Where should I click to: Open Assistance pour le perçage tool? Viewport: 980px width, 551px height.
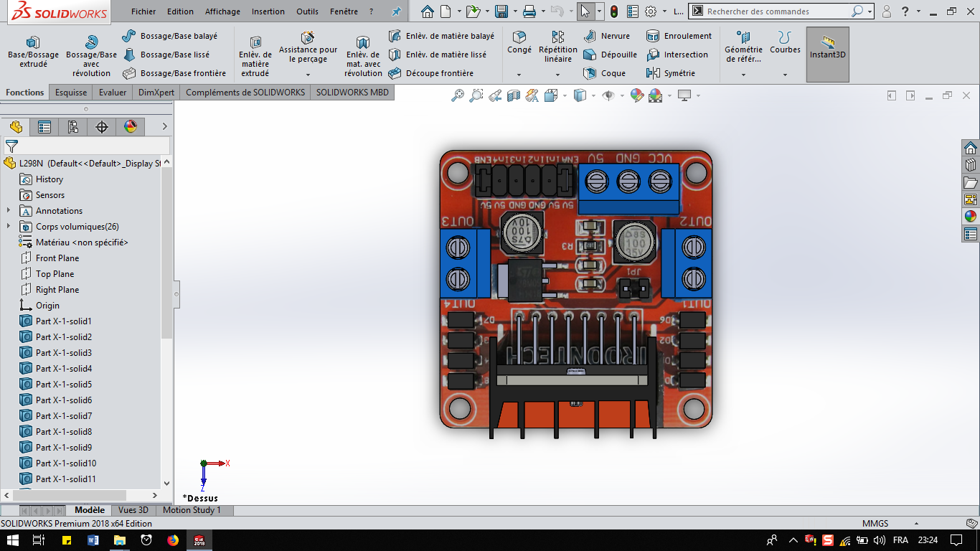coord(308,49)
